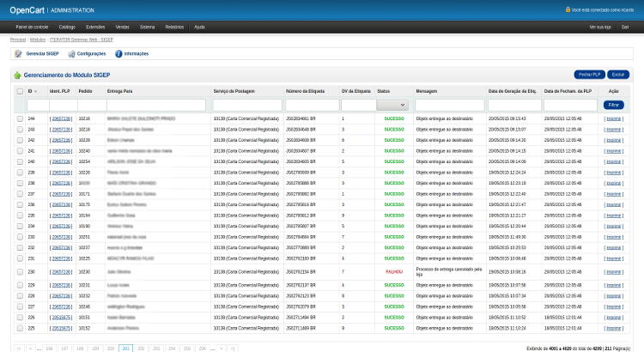The height and width of the screenshot is (352, 644).
Task: Open PLP identifier link in row 226
Action: (x=61, y=318)
